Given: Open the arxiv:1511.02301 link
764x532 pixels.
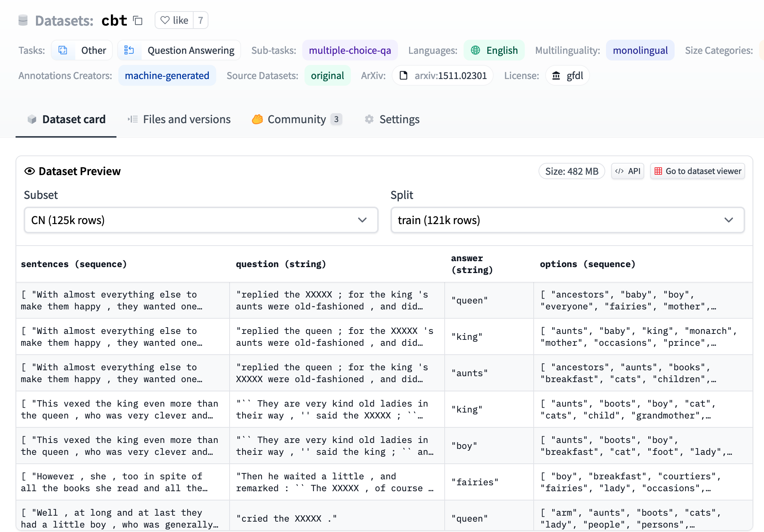Looking at the screenshot, I should click(x=451, y=75).
